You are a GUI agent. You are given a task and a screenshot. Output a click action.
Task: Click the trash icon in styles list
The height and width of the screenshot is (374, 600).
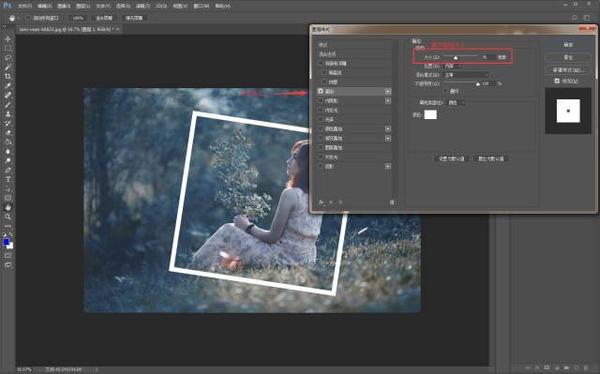(391, 202)
